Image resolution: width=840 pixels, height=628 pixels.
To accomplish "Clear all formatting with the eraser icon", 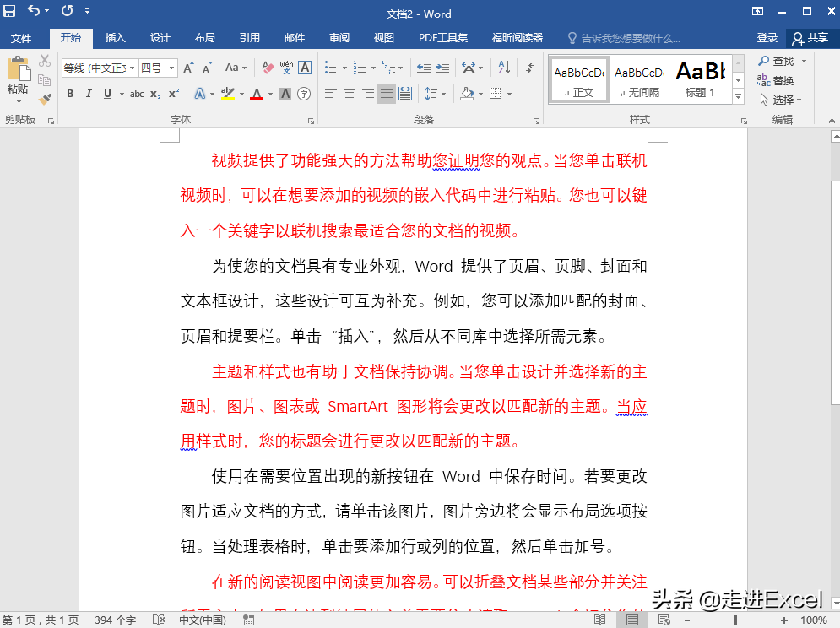I will tap(268, 68).
